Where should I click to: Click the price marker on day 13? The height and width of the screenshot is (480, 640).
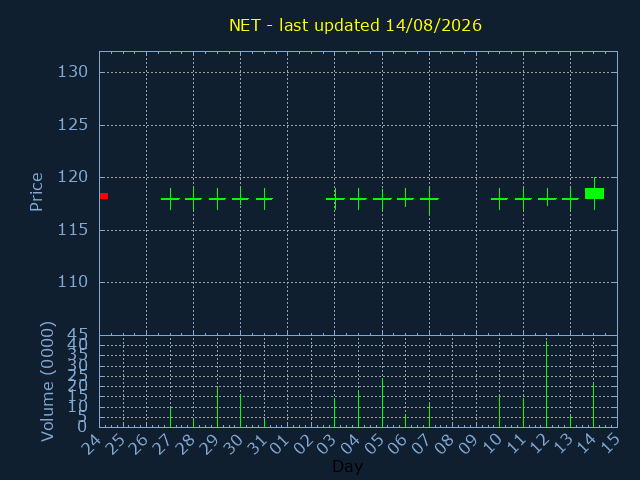click(x=570, y=199)
